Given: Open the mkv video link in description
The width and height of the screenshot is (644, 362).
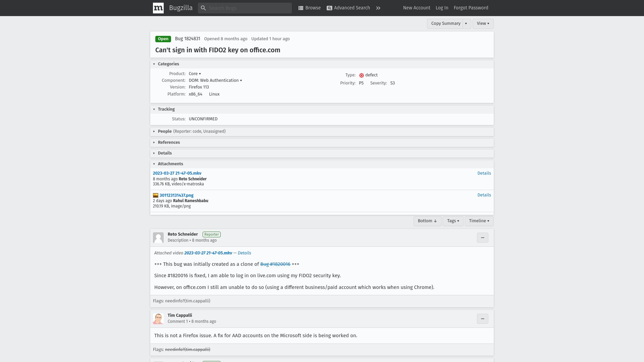Looking at the screenshot, I should pyautogui.click(x=208, y=253).
